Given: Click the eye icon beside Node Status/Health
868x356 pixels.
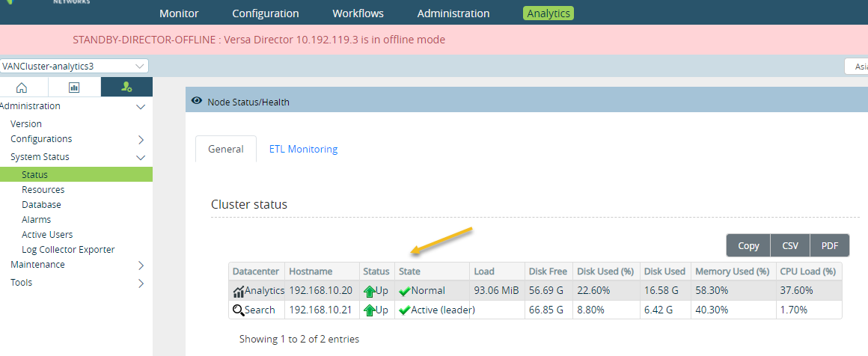Looking at the screenshot, I should point(196,101).
